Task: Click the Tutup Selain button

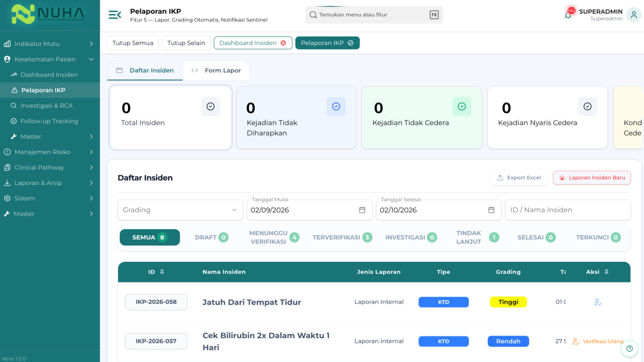Action: [186, 43]
